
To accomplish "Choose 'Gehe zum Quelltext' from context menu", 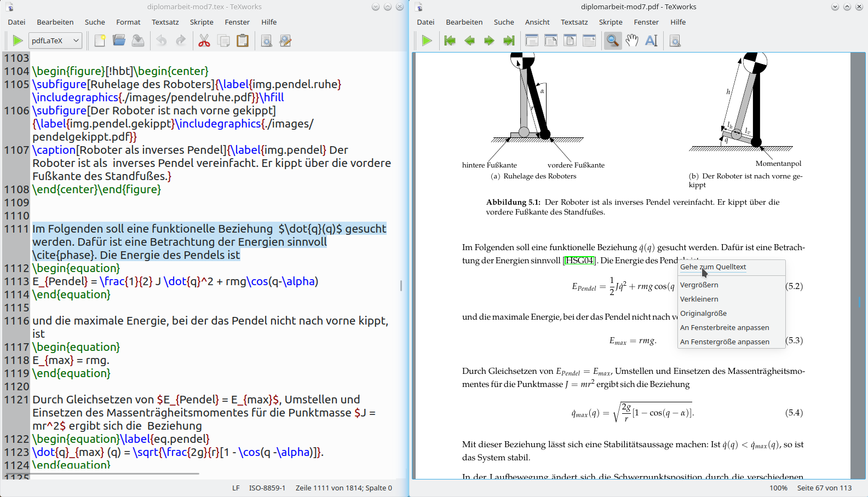I will (x=713, y=267).
